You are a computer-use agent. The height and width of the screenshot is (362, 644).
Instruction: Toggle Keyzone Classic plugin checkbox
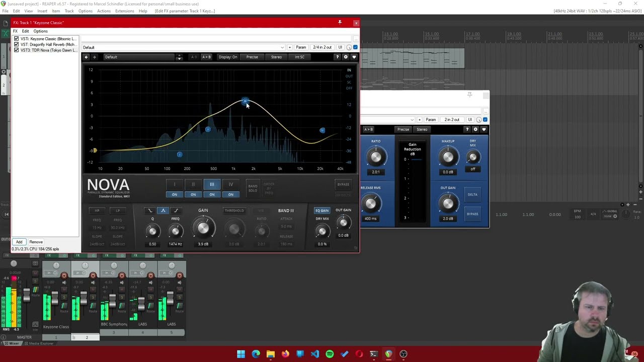coord(17,39)
